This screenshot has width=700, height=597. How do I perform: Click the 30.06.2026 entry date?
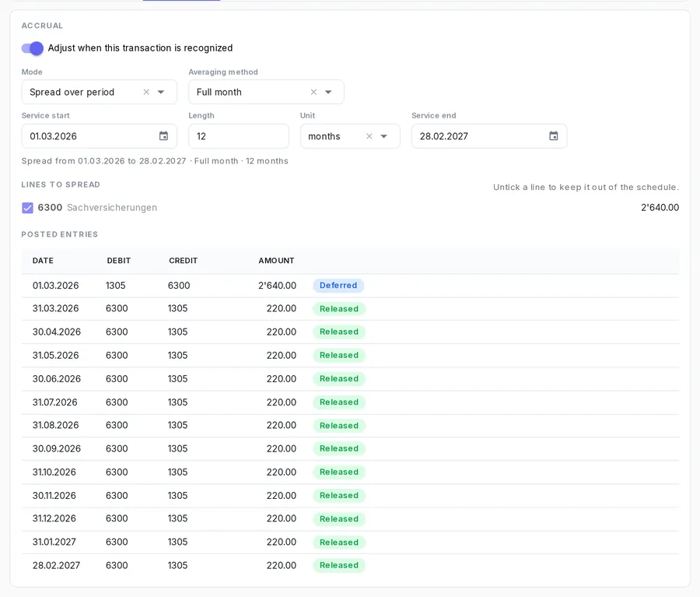[57, 379]
